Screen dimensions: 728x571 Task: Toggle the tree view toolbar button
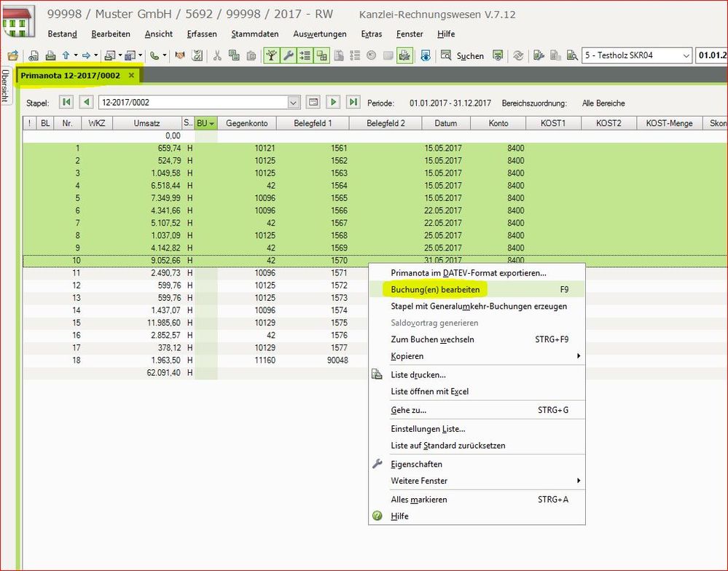click(x=272, y=55)
